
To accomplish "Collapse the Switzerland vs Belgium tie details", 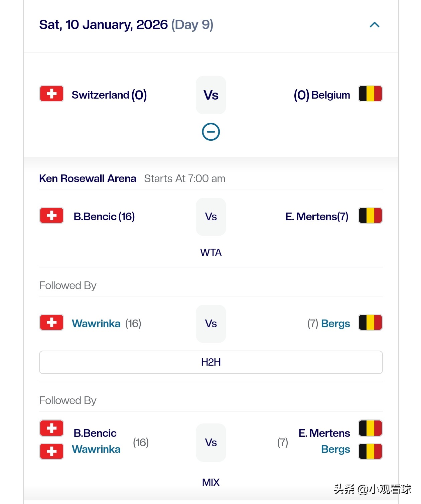I will point(211,132).
